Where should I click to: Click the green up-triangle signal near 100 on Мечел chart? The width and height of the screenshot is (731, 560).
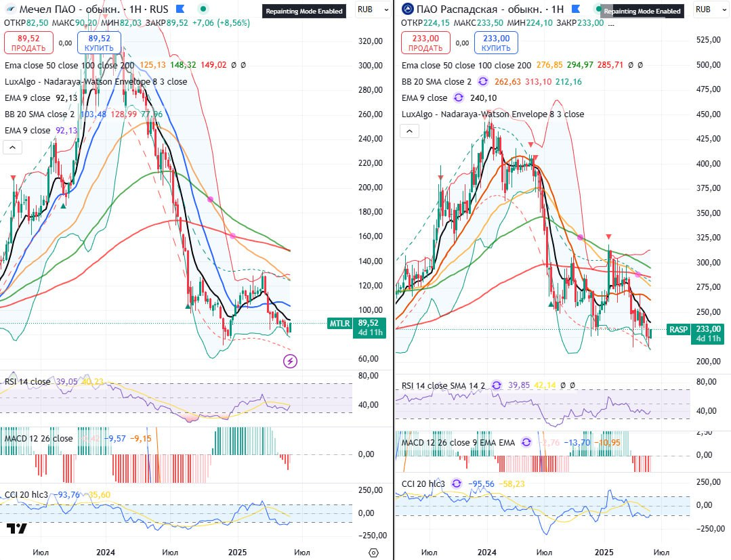point(188,306)
